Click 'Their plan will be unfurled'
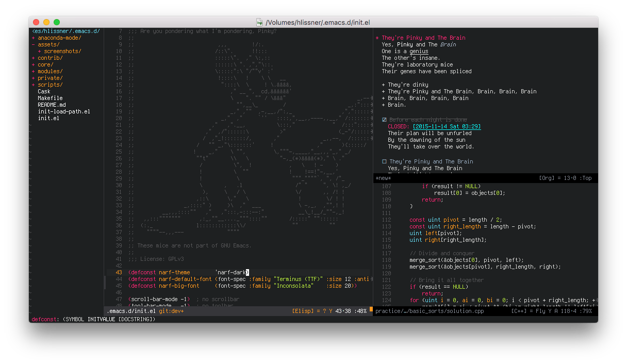Image resolution: width=627 pixels, height=364 pixels. coord(430,133)
